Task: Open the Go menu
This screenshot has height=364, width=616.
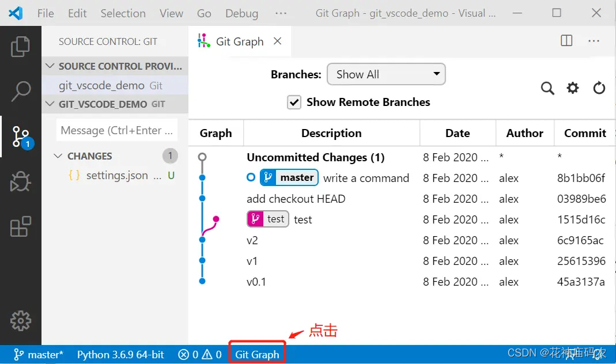Action: coord(204,13)
